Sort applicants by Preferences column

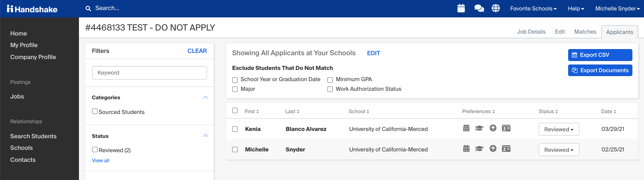click(478, 111)
